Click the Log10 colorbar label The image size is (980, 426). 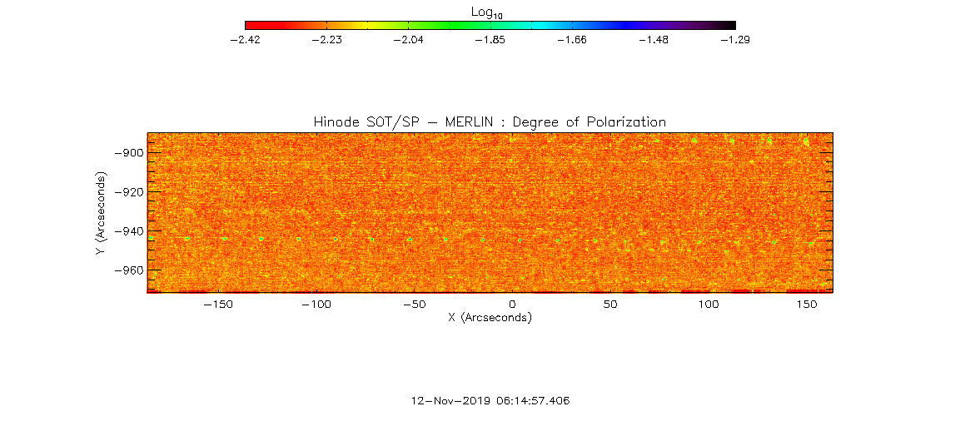point(489,12)
